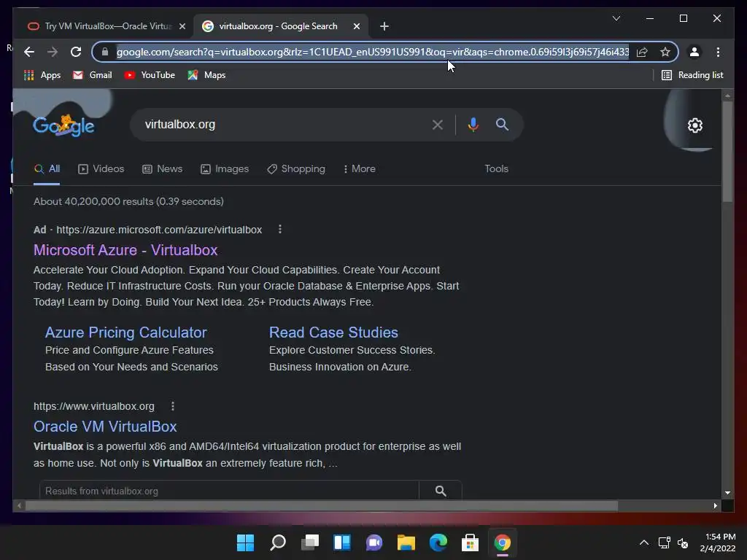Screen dimensions: 747x560
Task: Show hidden system tray icons
Action: [x=643, y=542]
